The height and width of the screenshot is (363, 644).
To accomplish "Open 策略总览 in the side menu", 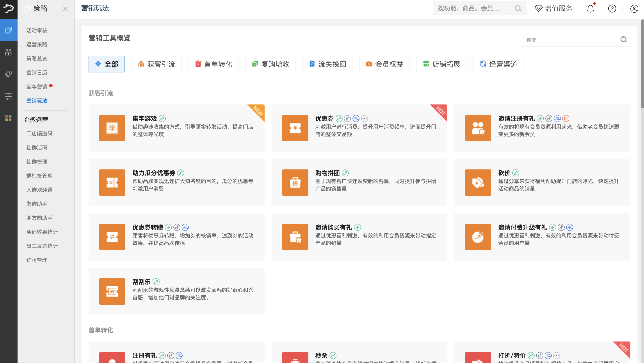I will click(x=37, y=59).
